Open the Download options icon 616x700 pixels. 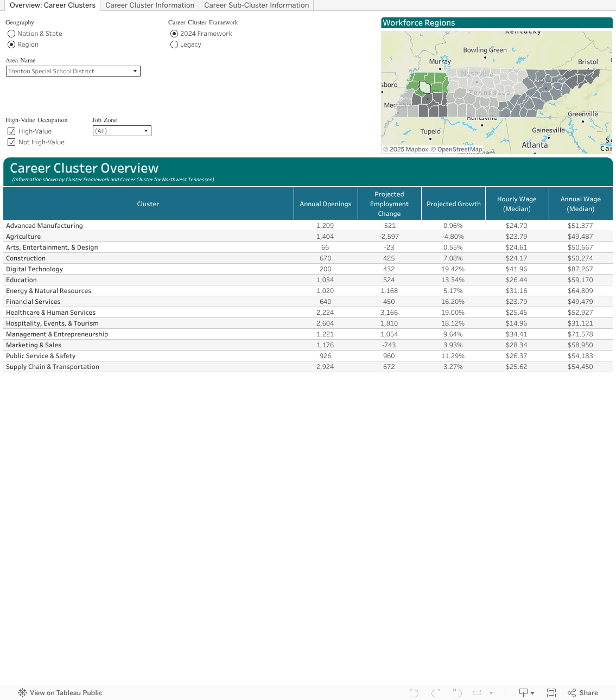tap(526, 693)
